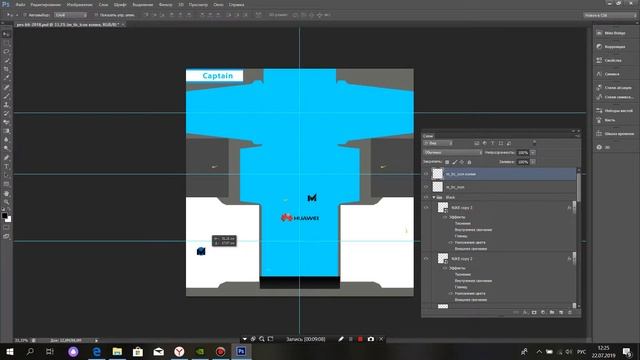Create a new group folder icon

[552, 313]
